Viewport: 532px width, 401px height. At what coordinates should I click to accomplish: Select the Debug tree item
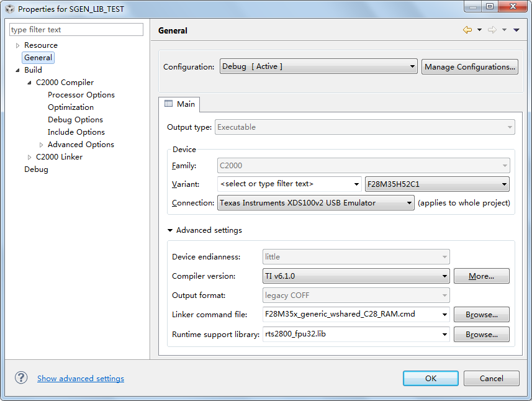click(x=36, y=169)
